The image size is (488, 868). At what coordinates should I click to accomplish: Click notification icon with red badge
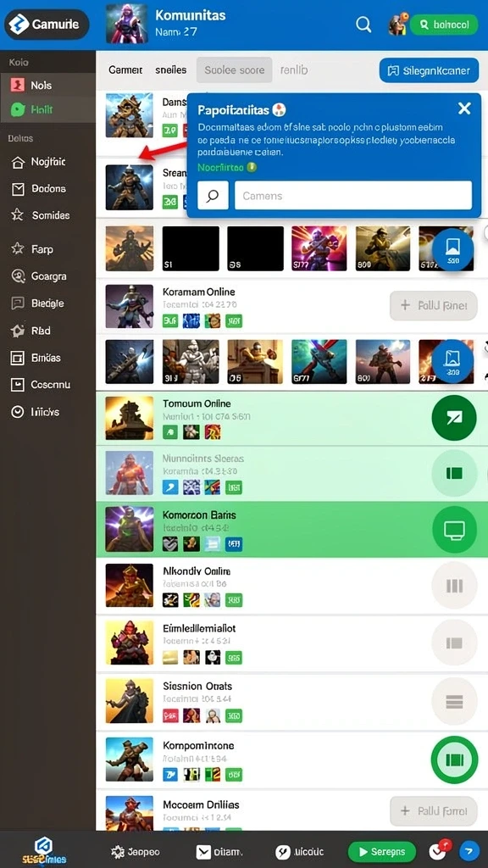click(441, 851)
